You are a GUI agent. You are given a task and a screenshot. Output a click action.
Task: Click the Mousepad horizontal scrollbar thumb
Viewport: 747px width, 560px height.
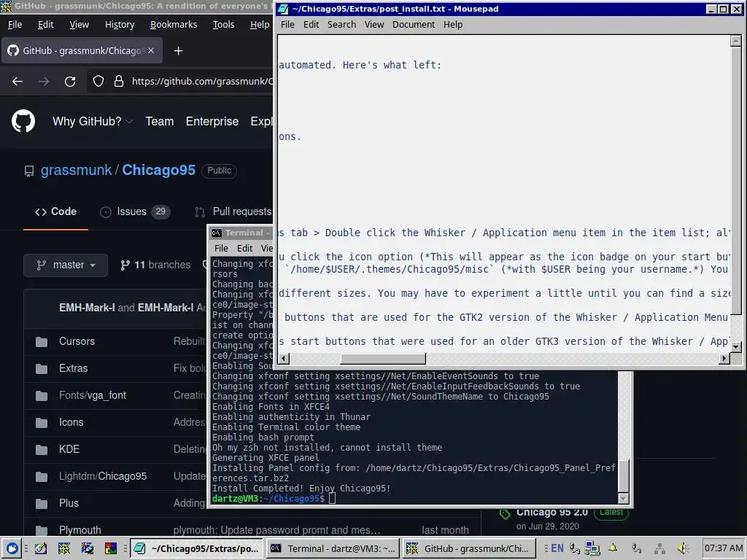[383, 358]
